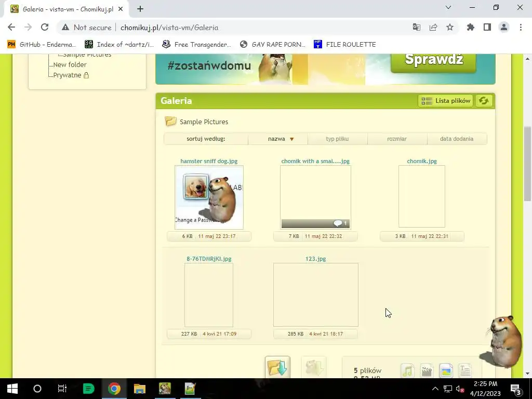Screen dimensions: 532x399
Task: Click the green refresh gallery icon
Action: pyautogui.click(x=484, y=101)
